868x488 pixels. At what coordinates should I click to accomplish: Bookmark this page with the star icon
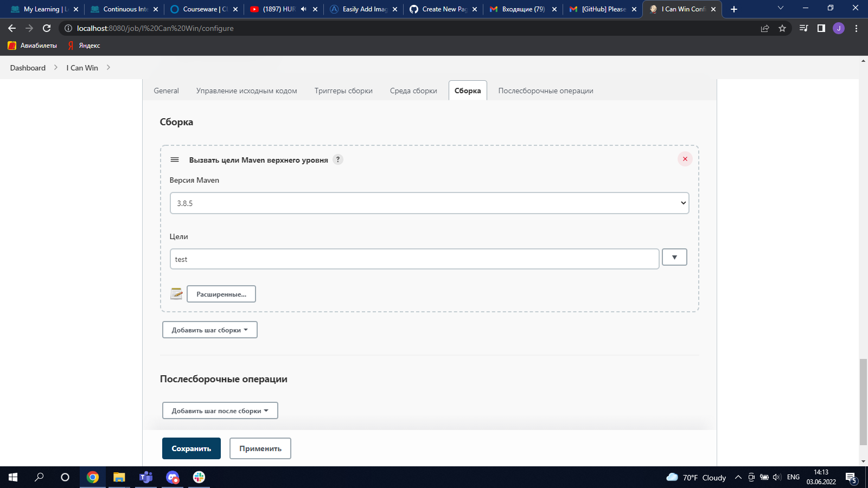pyautogui.click(x=782, y=28)
